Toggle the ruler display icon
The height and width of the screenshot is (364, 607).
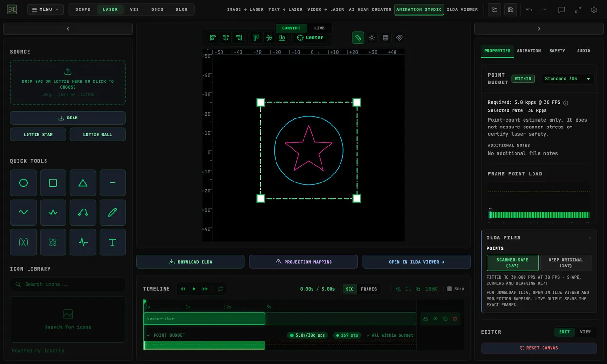coord(358,37)
